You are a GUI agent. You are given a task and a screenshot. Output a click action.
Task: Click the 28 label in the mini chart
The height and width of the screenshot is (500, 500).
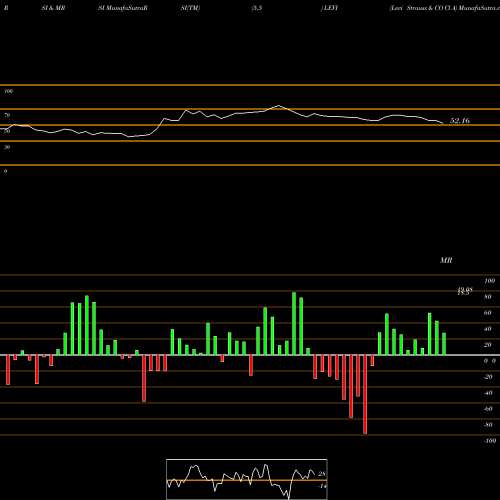coord(322,474)
